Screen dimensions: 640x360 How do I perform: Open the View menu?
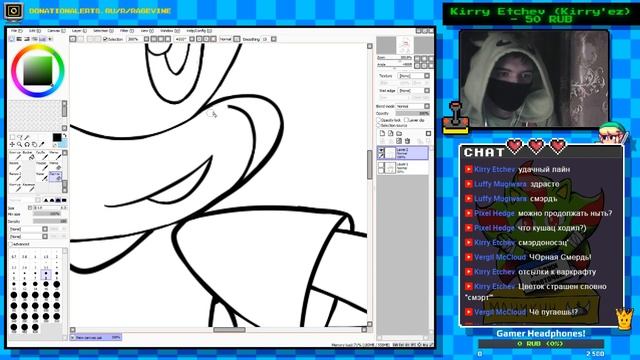pyautogui.click(x=147, y=31)
